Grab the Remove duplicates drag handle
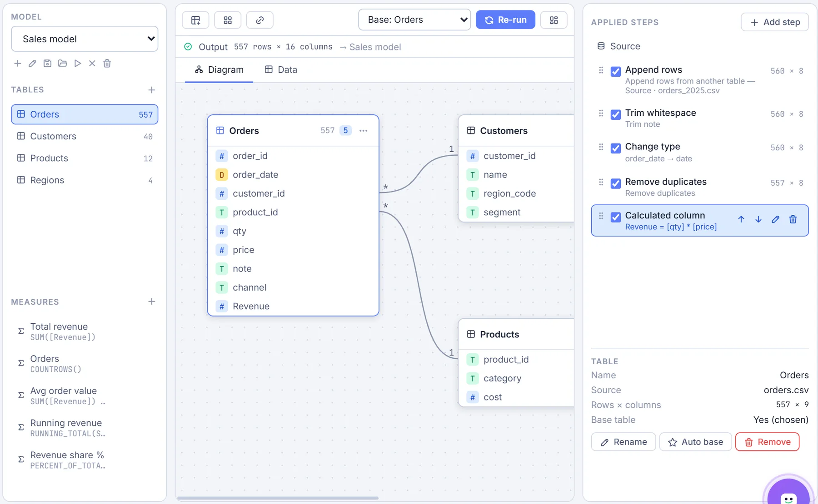The height and width of the screenshot is (504, 818). pos(601,183)
